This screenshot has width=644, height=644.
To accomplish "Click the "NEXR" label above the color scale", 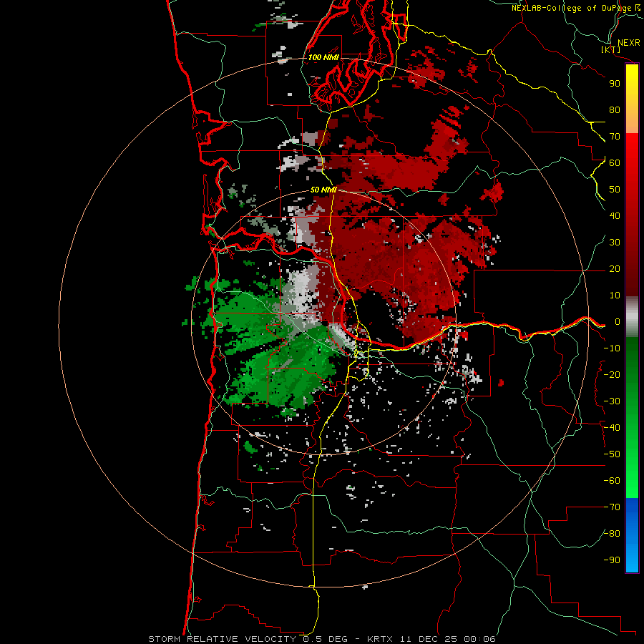I will (x=628, y=43).
